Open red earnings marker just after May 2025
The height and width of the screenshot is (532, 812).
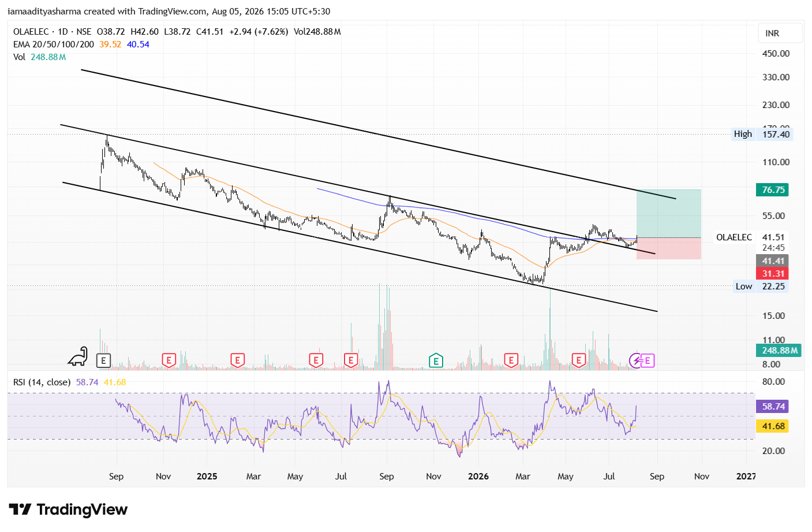(x=316, y=360)
